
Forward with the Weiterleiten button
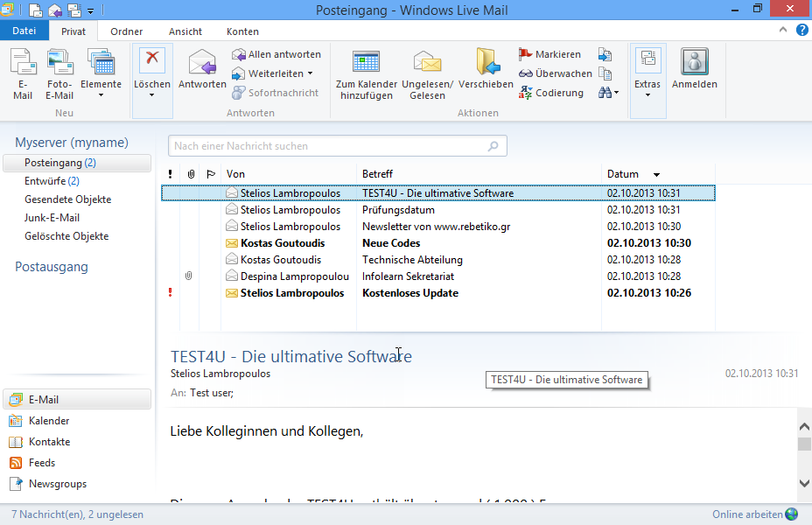coord(268,73)
